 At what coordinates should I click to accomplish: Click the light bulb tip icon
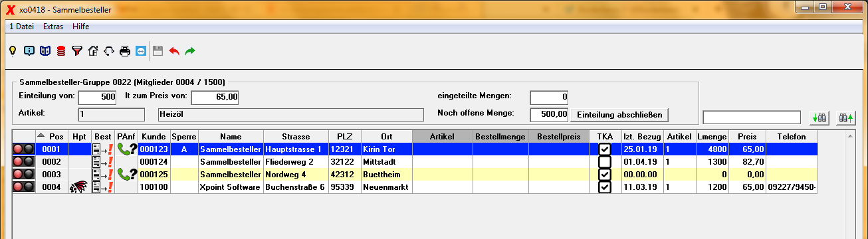click(13, 50)
